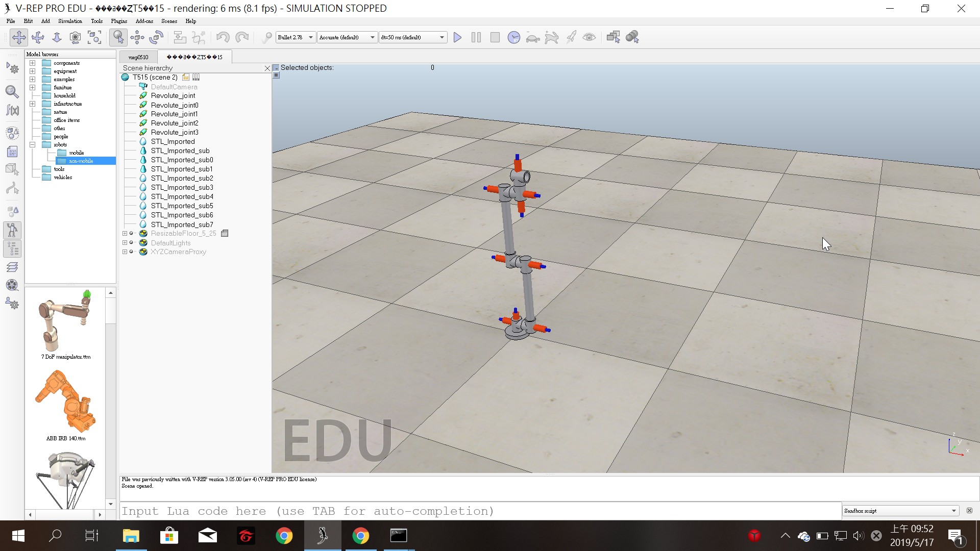Click fit-to-view toolbar icon
Viewport: 980px width, 551px height.
pyautogui.click(x=94, y=37)
